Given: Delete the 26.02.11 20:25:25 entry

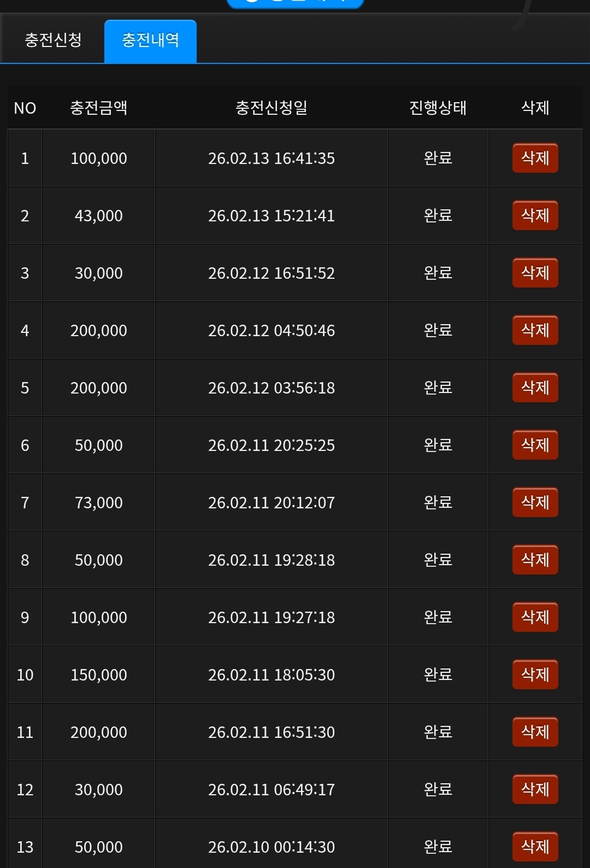Looking at the screenshot, I should (535, 445).
